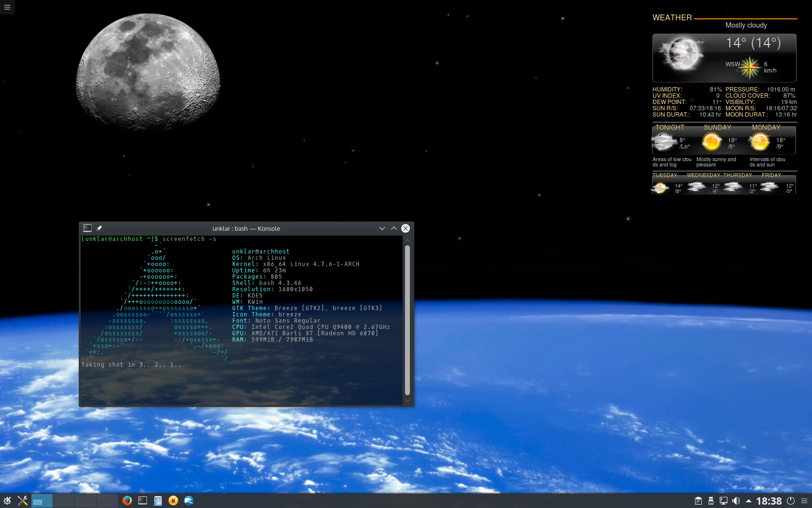
Task: Click the 'Taking shot in 3.. 2.. 1..' line
Action: click(x=131, y=365)
